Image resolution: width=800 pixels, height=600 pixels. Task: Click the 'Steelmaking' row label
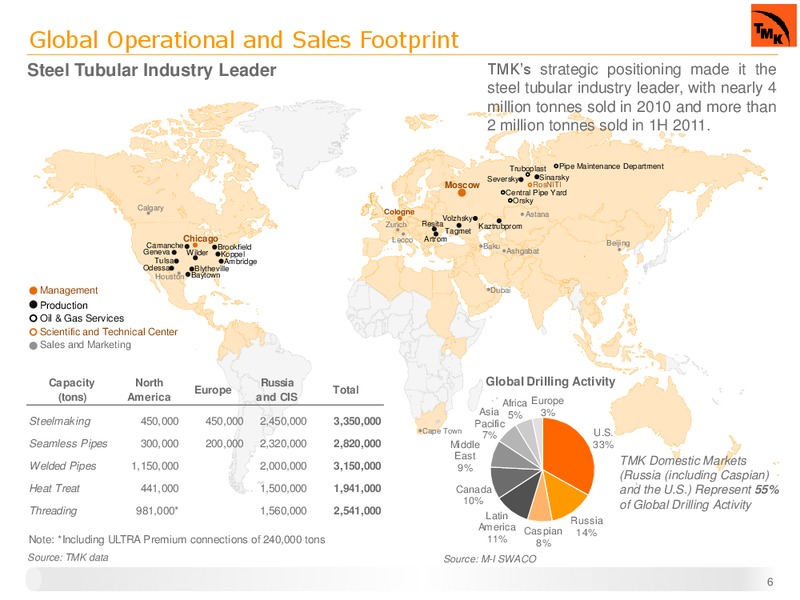click(x=60, y=421)
